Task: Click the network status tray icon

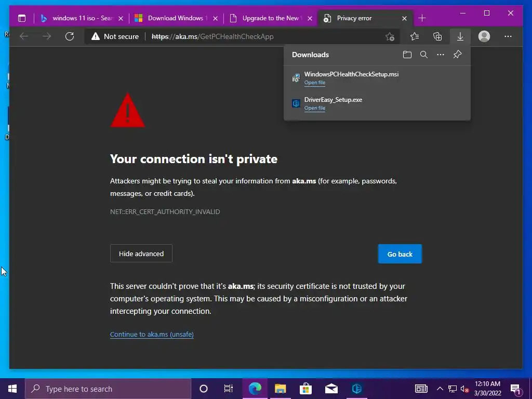Action: pyautogui.click(x=453, y=389)
